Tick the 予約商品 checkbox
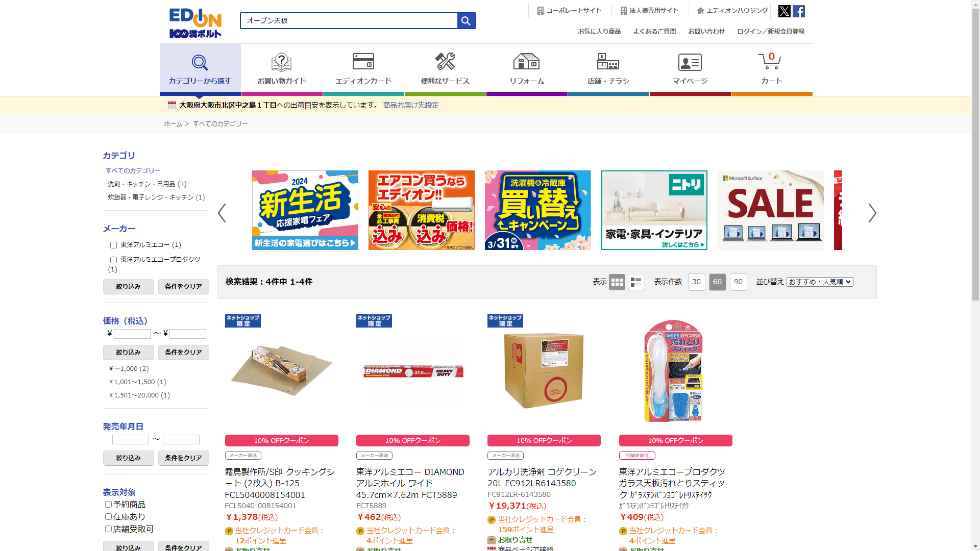Image resolution: width=980 pixels, height=551 pixels. 108,505
